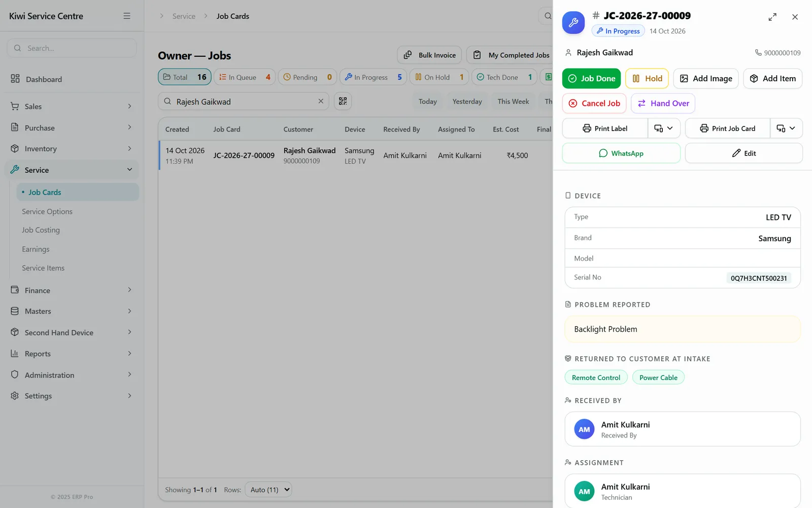The image size is (812, 508).
Task: Collapse sidebar with hamburger menu icon
Action: pos(127,16)
